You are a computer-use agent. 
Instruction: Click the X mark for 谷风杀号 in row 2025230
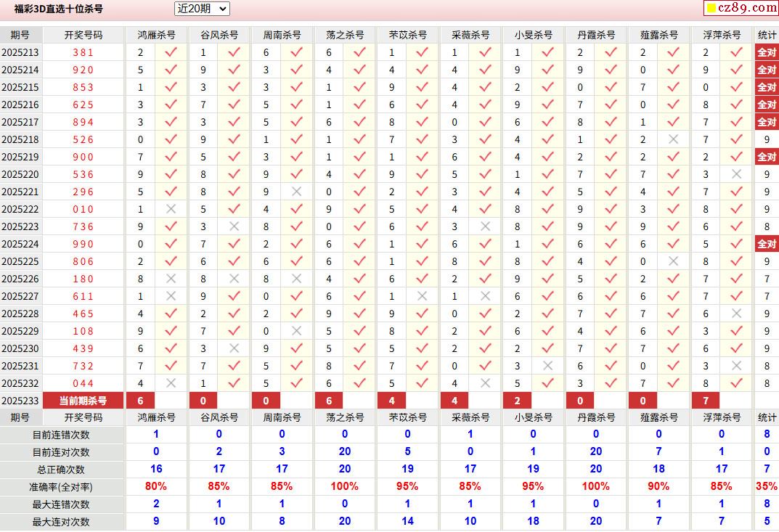click(x=234, y=348)
